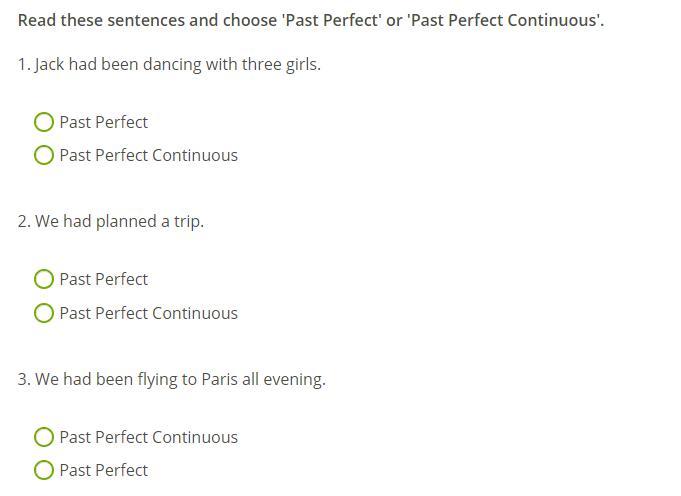Click the bold instruction heading 'Read these sentences'
Screen dimensions: 681x496
310,20
